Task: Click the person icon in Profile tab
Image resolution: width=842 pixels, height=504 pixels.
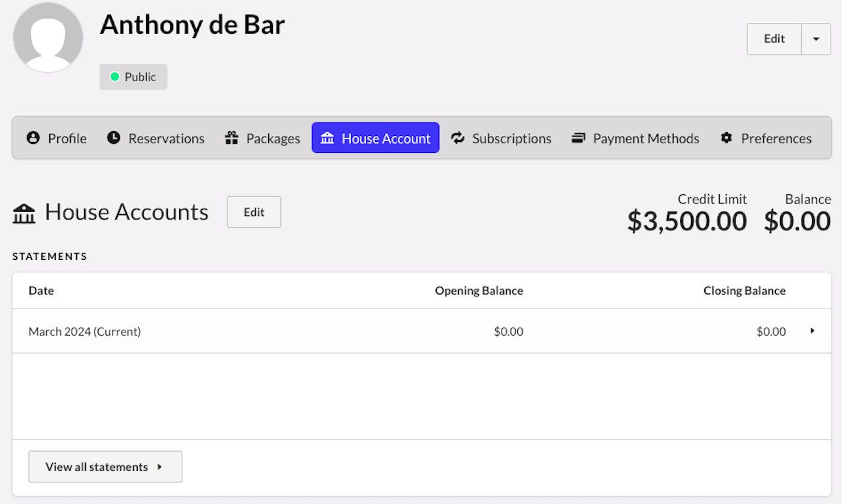Action: click(33, 138)
